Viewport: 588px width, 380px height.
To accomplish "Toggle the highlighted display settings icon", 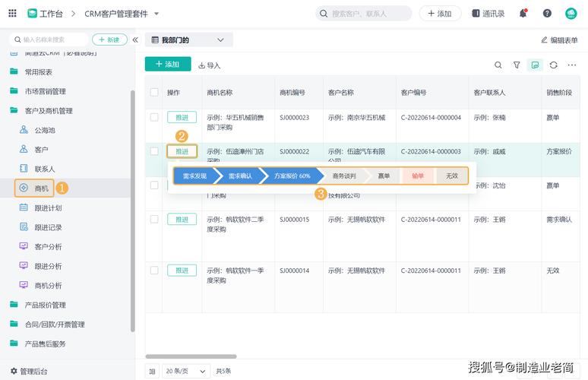I will click(535, 65).
